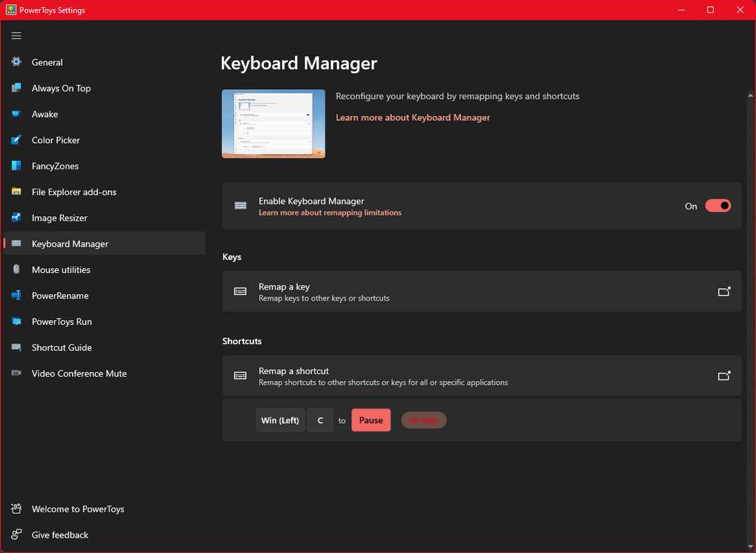Screen dimensions: 756x553
Task: Click the PowerToys Run icon
Action: (x=17, y=321)
